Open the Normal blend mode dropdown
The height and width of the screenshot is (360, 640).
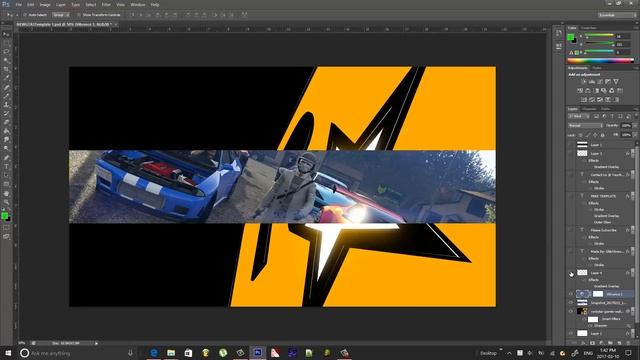click(x=585, y=126)
